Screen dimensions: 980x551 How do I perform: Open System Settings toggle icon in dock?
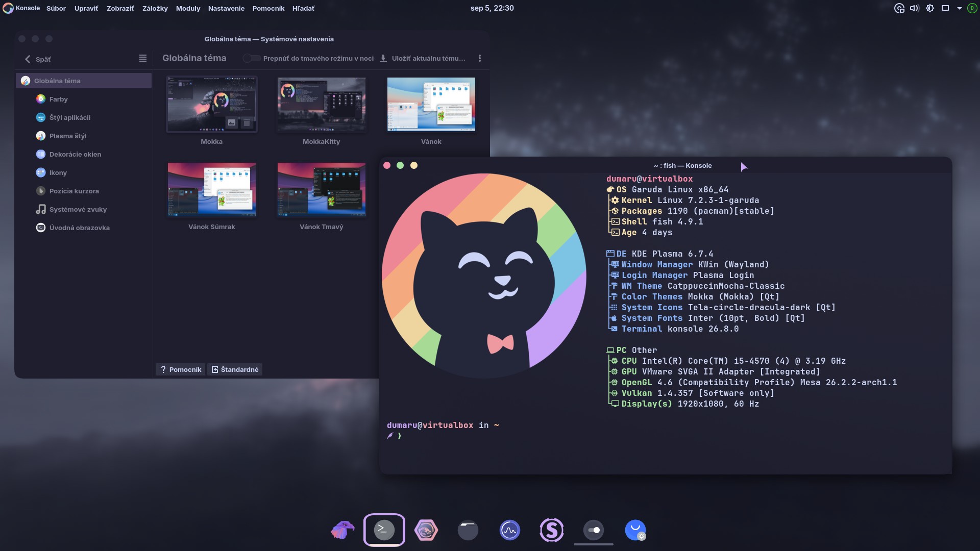pos(594,530)
